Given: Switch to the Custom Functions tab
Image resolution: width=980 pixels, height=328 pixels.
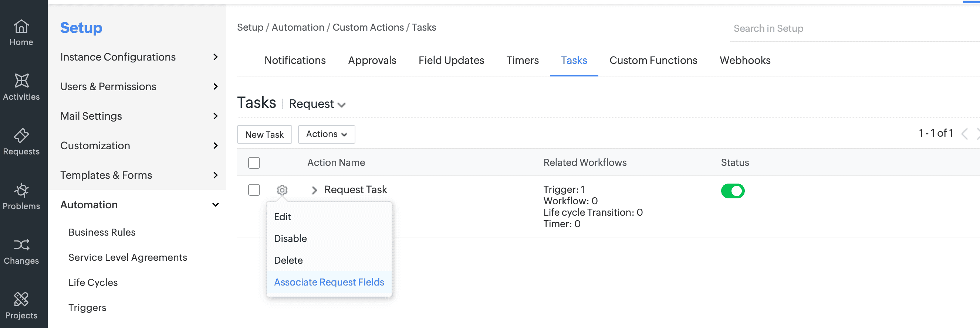Looking at the screenshot, I should [x=653, y=61].
